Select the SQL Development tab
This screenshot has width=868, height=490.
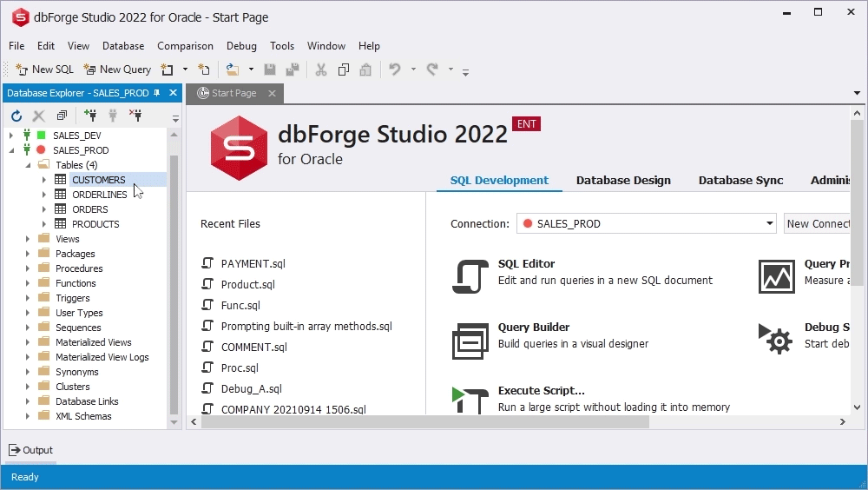(499, 180)
